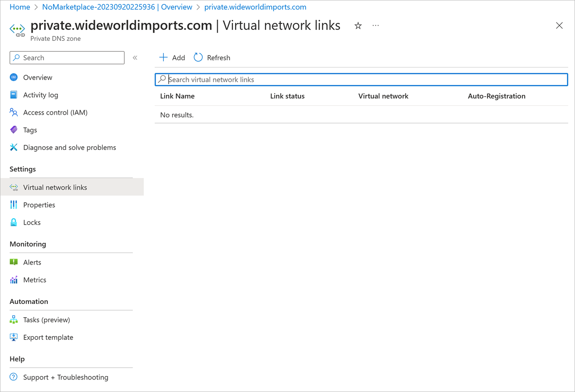Select the Locks icon under Settings

14,222
